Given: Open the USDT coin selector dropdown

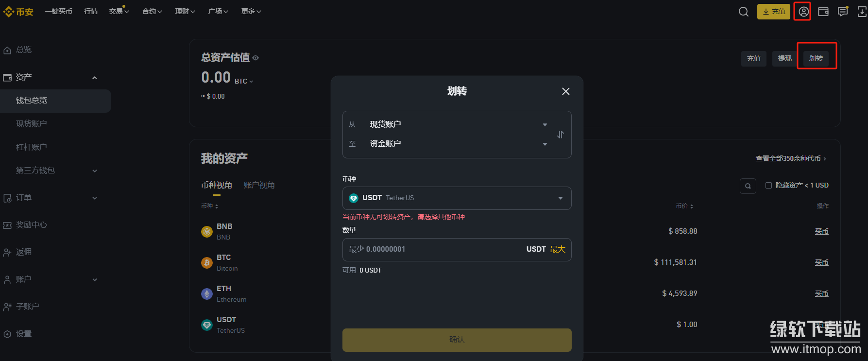Looking at the screenshot, I should (x=457, y=198).
